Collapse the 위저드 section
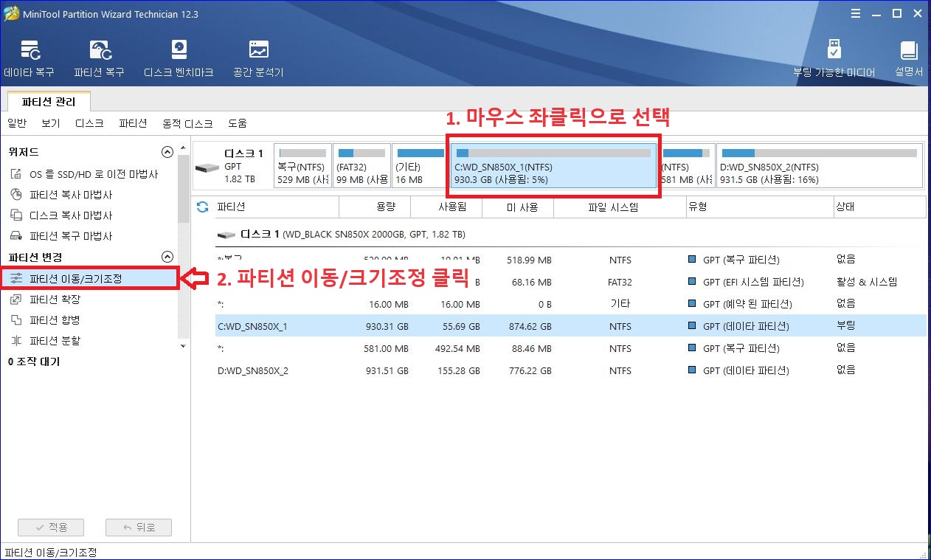Screen dimensions: 931x560 point(167,152)
